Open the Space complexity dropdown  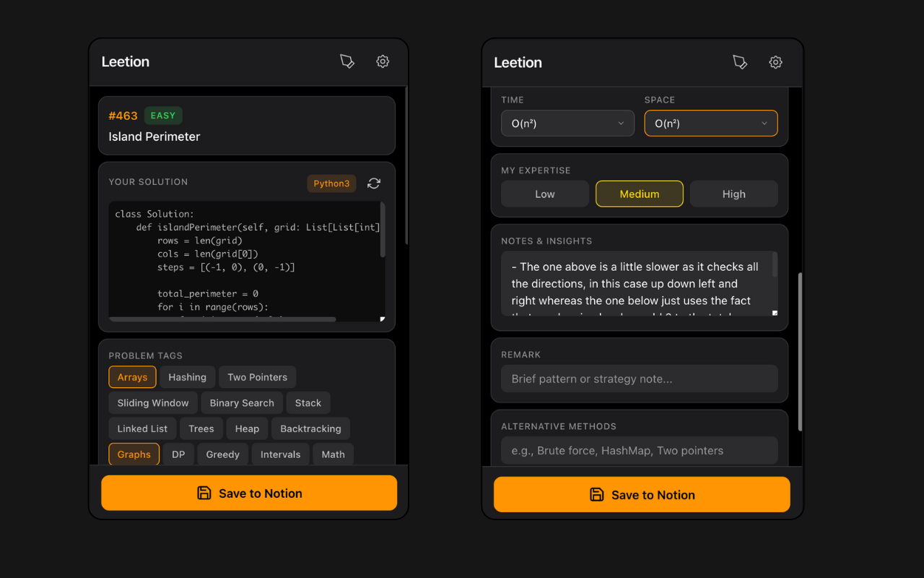(x=710, y=124)
